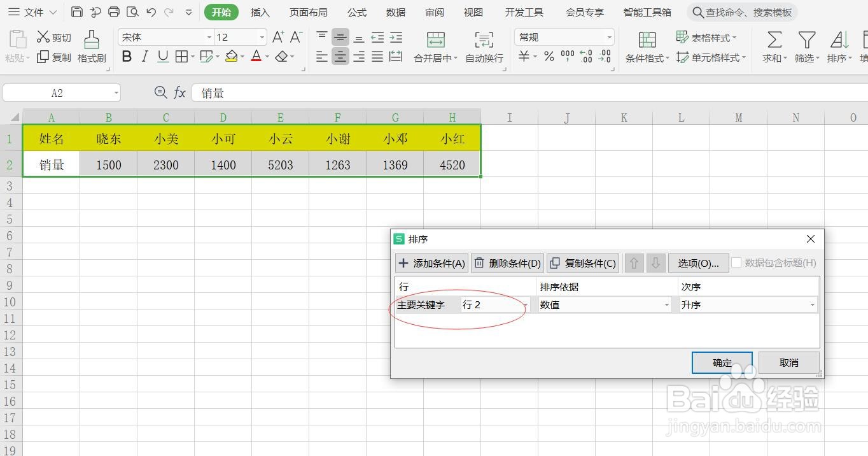Screen dimensions: 868x456
Task: Align text to bottom of cell
Action: pyautogui.click(x=359, y=37)
